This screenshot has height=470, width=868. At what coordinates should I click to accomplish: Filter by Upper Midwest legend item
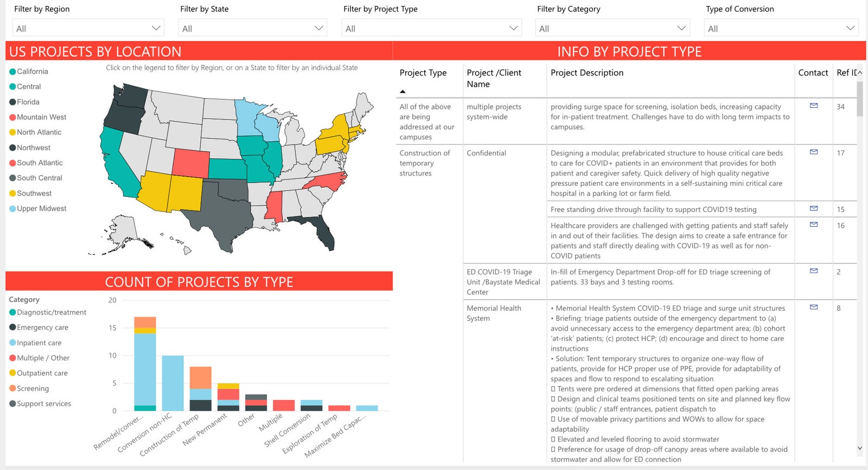[38, 208]
